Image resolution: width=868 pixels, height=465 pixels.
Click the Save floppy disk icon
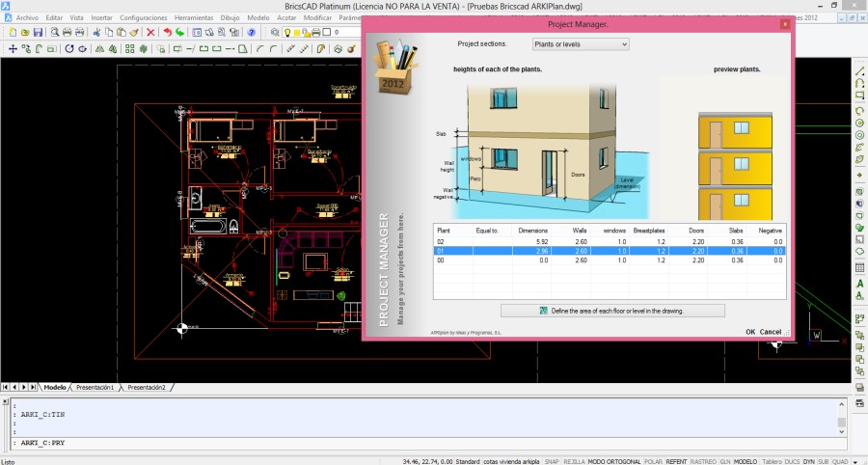38,33
